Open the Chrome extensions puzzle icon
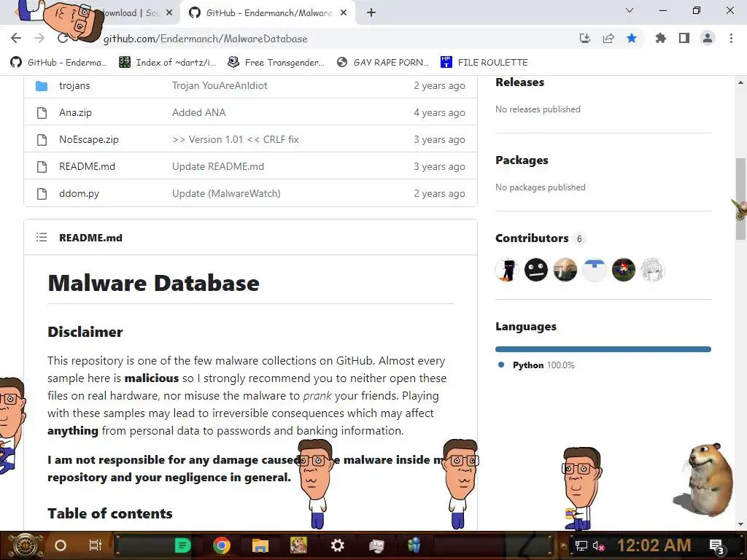 click(660, 38)
